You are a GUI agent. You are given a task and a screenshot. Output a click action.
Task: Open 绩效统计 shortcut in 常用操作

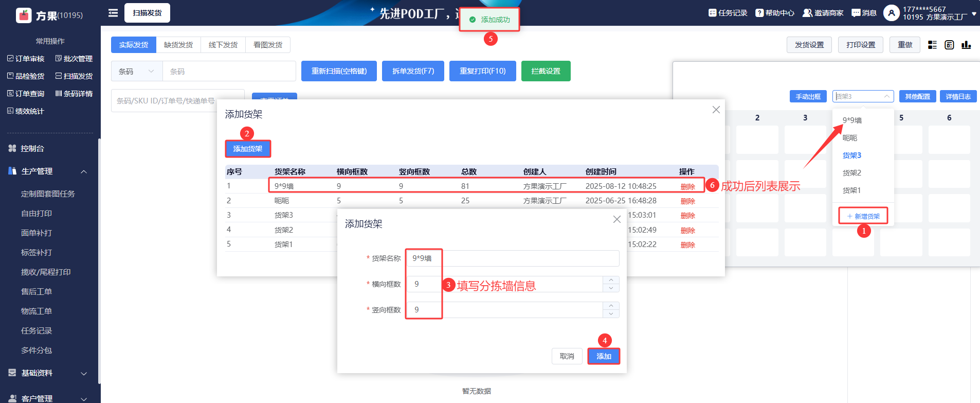[26, 111]
